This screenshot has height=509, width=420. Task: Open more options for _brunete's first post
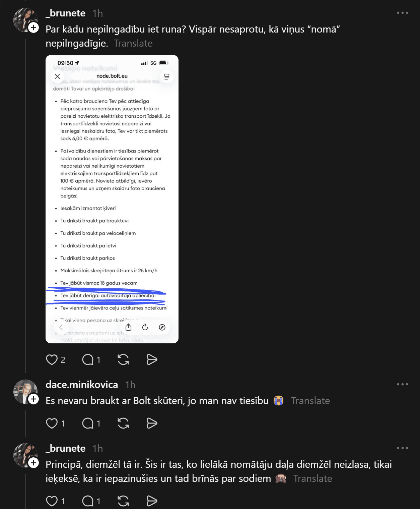pyautogui.click(x=402, y=13)
